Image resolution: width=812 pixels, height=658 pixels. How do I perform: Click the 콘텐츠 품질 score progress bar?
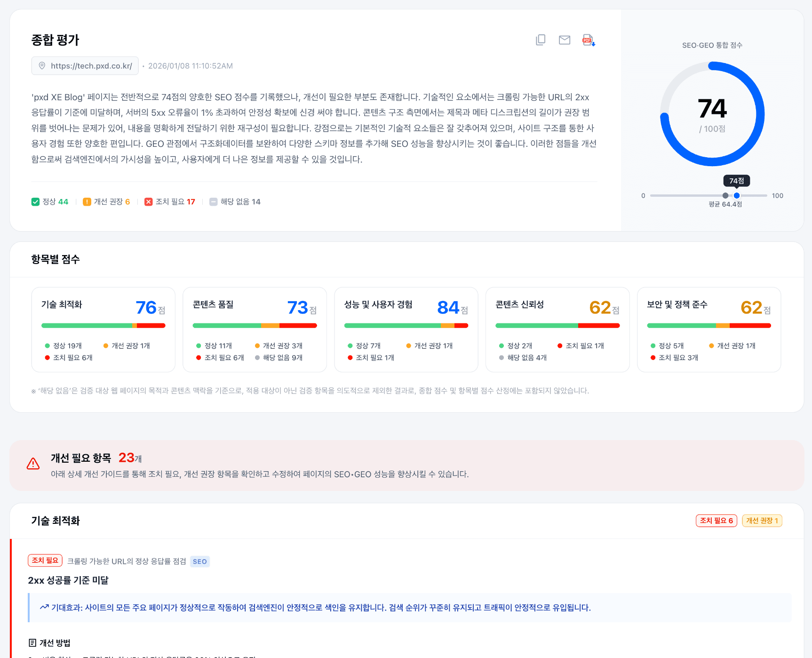coord(255,326)
